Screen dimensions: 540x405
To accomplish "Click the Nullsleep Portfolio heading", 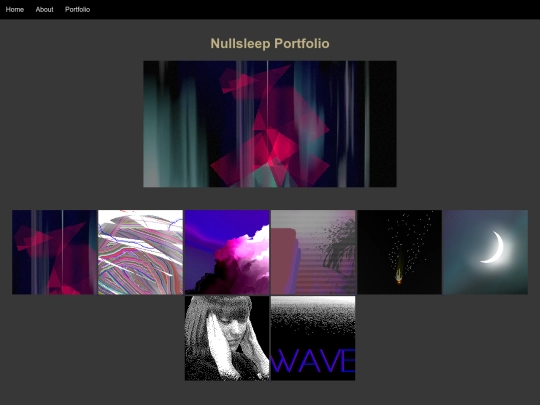I will 270,44.
